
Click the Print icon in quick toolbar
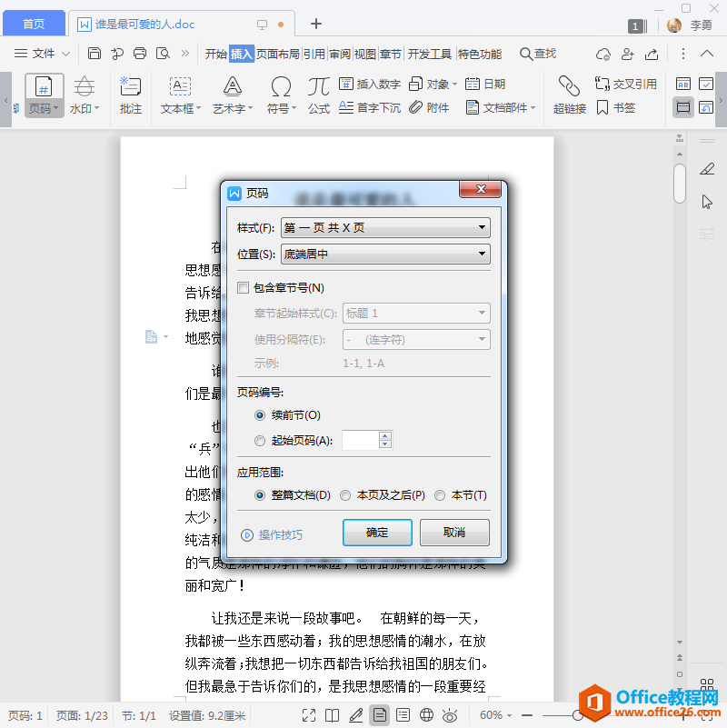(140, 54)
